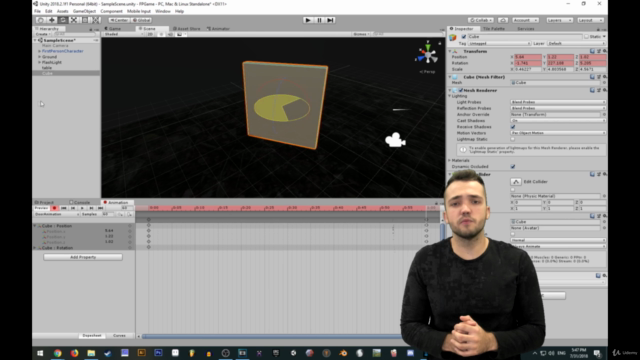The height and width of the screenshot is (360, 640).
Task: Switch to the Console tab
Action: 80,202
